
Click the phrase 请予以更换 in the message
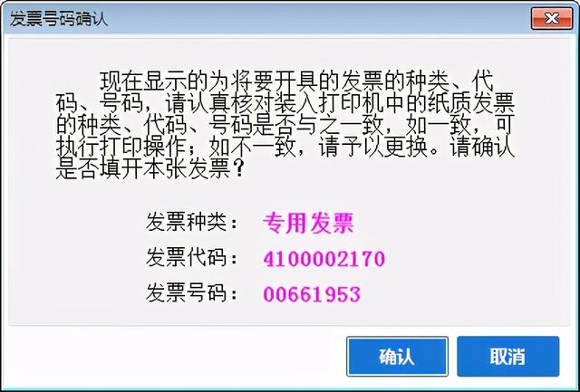click(x=373, y=148)
